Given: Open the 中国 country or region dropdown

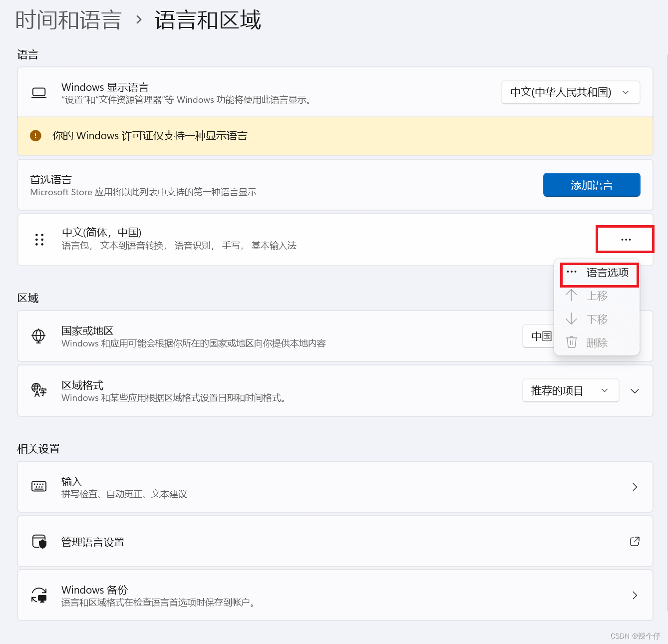Looking at the screenshot, I should [x=539, y=336].
